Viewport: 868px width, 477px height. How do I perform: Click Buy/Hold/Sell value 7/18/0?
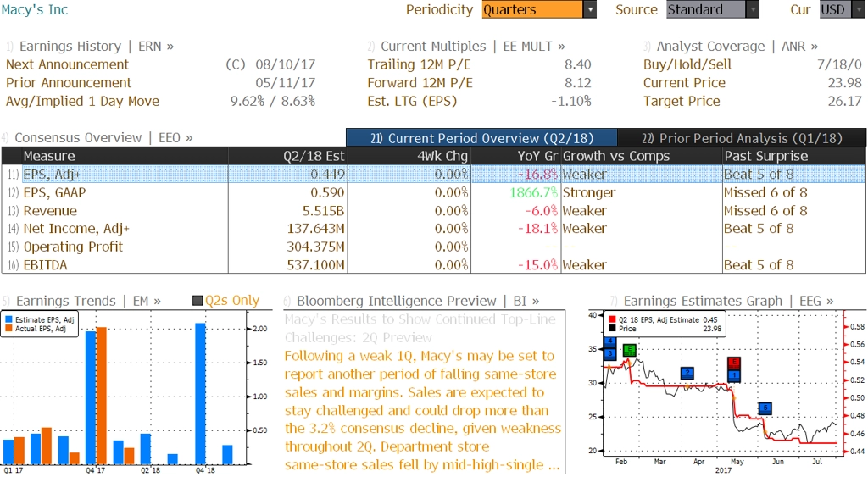[x=839, y=64]
